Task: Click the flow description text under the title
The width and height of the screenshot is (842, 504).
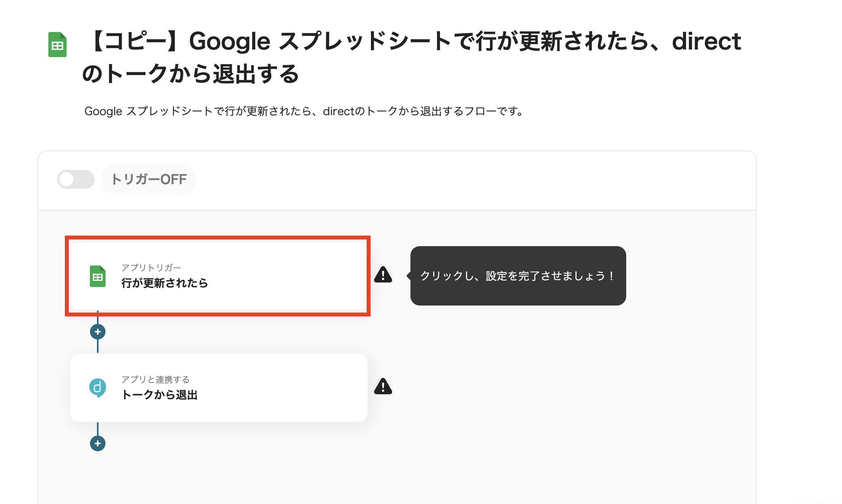Action: coord(304,111)
